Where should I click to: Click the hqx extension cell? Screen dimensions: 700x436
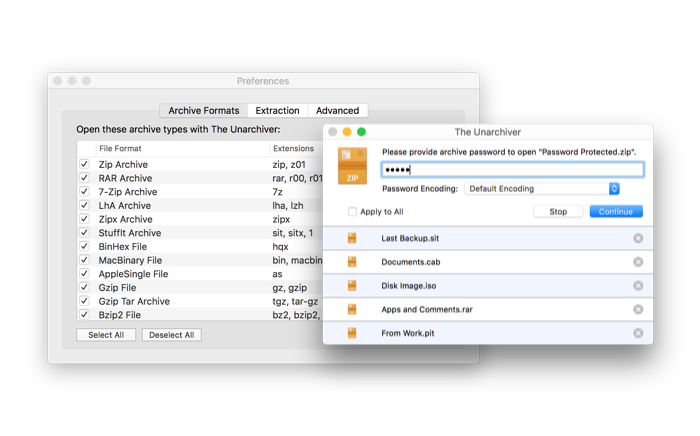280,246
